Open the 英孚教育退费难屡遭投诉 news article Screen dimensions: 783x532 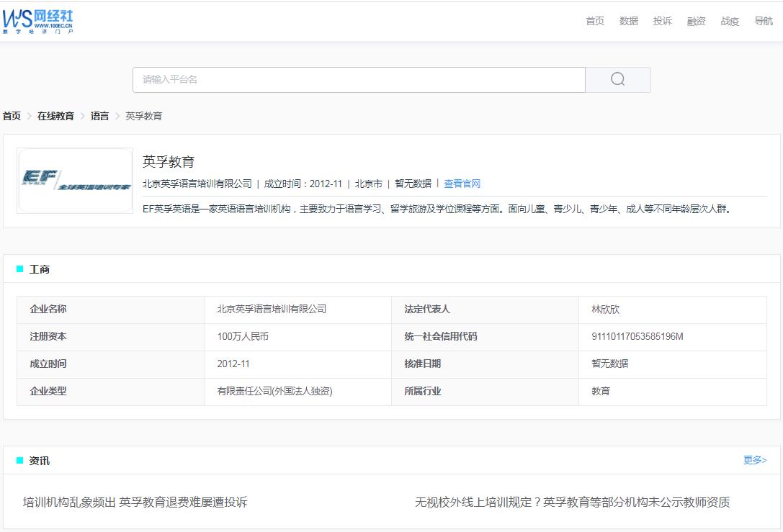131,503
